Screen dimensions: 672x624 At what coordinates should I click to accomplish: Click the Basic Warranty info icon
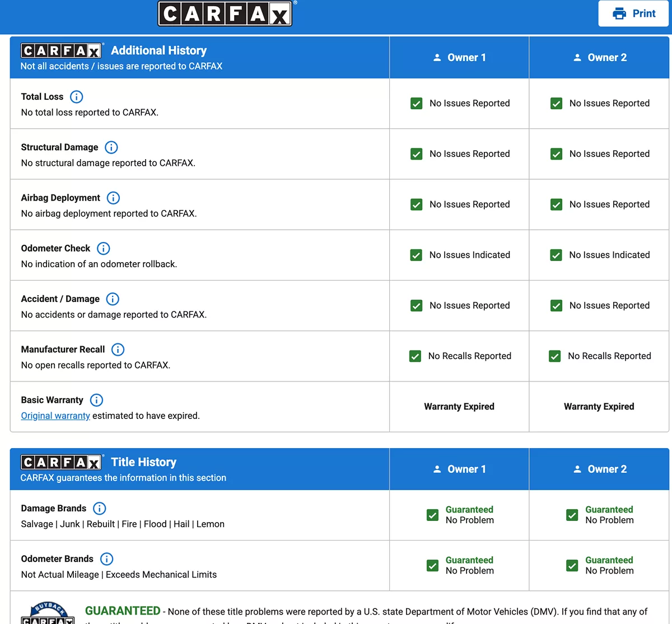96,400
